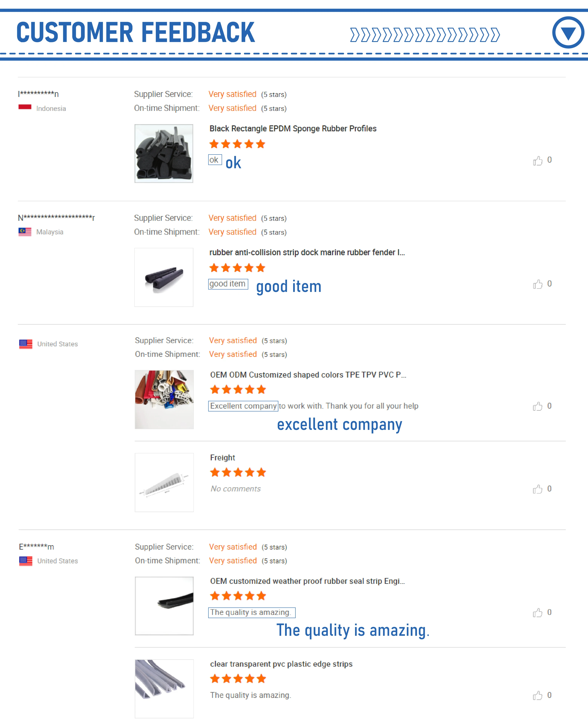Image resolution: width=588 pixels, height=728 pixels.
Task: Like the 'ok' review with thumbs-up
Action: pos(538,160)
